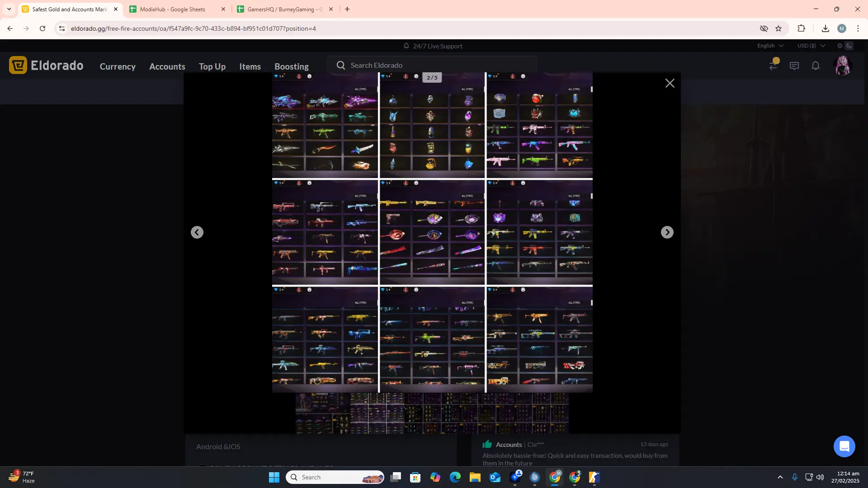Viewport: 868px width, 488px height.
Task: Expand the USD currency dropdown
Action: [x=811, y=46]
